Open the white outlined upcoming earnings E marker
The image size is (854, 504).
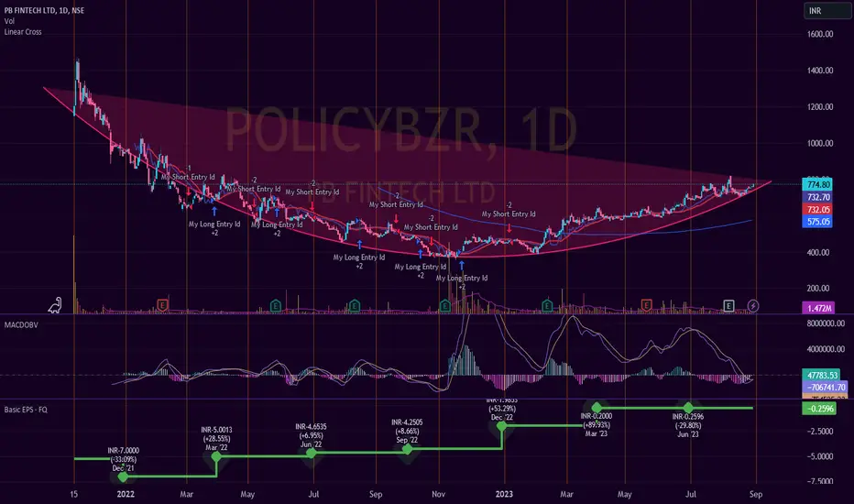[728, 306]
